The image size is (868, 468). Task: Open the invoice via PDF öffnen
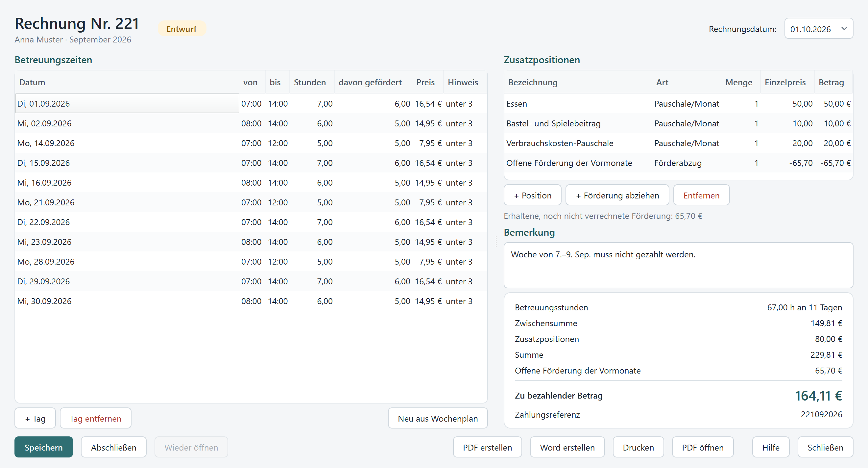[703, 447]
